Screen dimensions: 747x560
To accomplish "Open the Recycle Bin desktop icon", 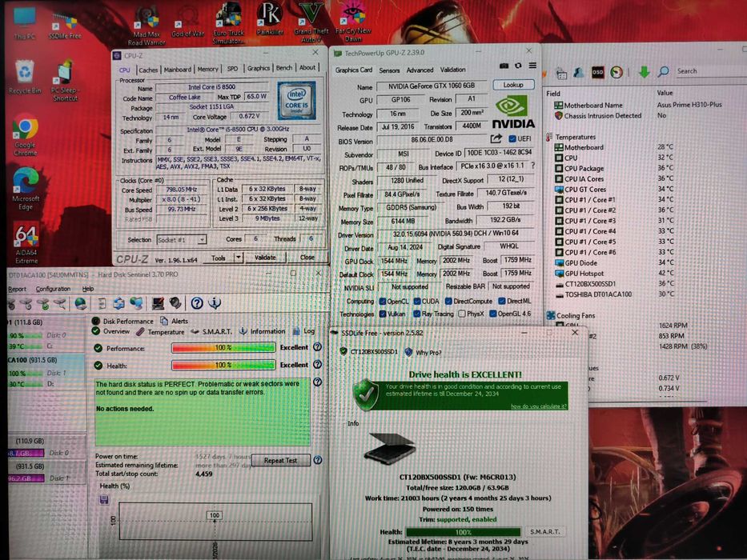I will [x=24, y=77].
